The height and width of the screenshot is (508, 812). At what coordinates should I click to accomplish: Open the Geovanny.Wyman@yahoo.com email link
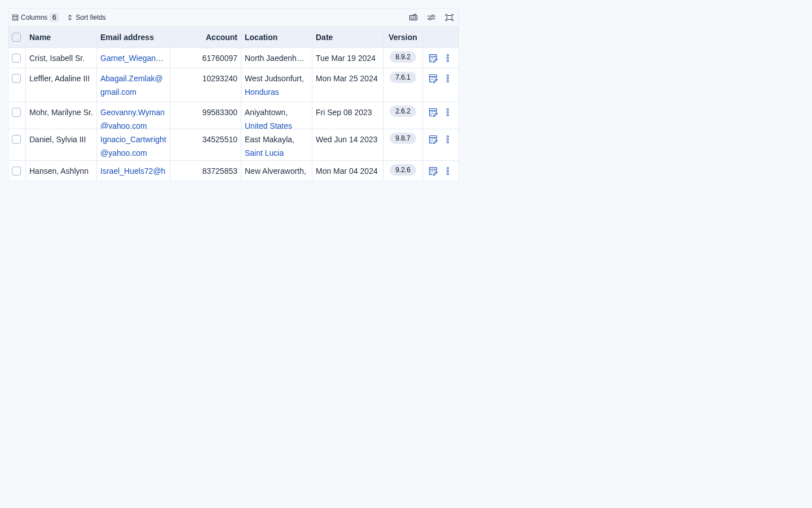(133, 119)
